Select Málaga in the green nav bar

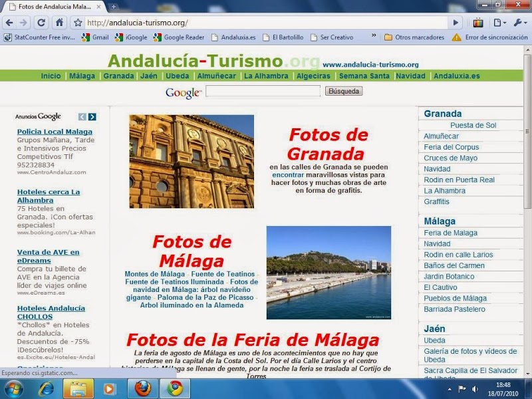[x=82, y=76]
